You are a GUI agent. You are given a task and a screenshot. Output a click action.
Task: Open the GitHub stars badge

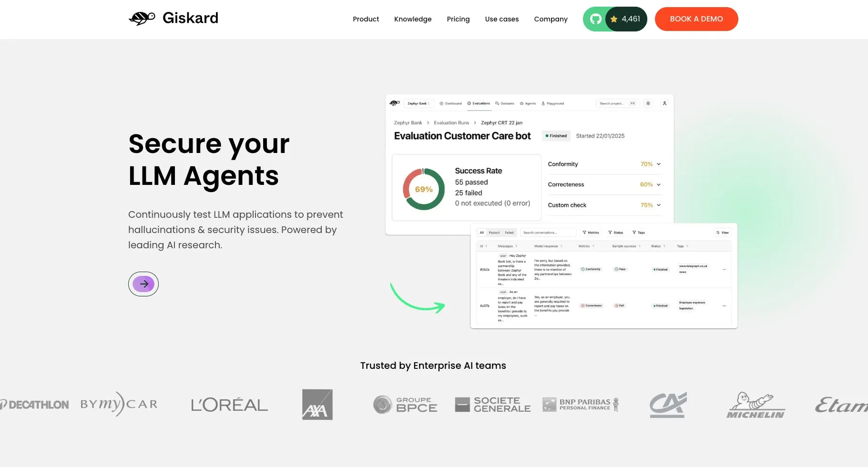click(x=615, y=19)
